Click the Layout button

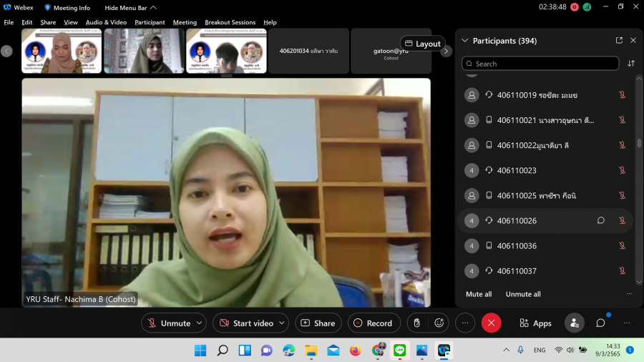tap(422, 44)
